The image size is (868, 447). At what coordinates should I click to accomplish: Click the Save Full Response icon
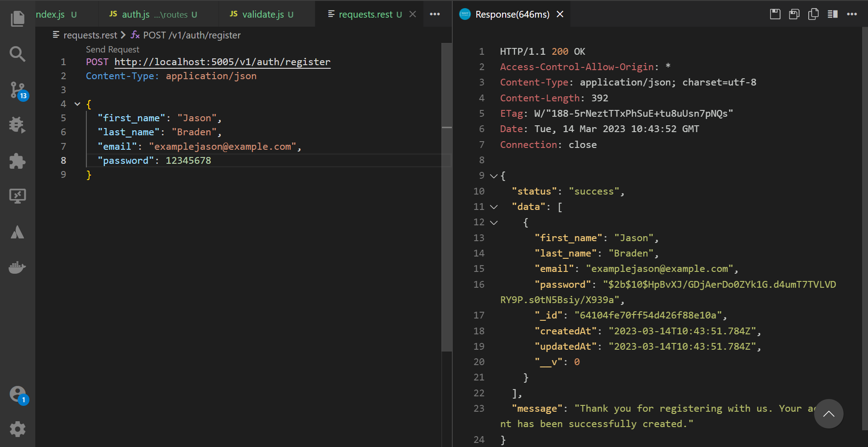775,14
